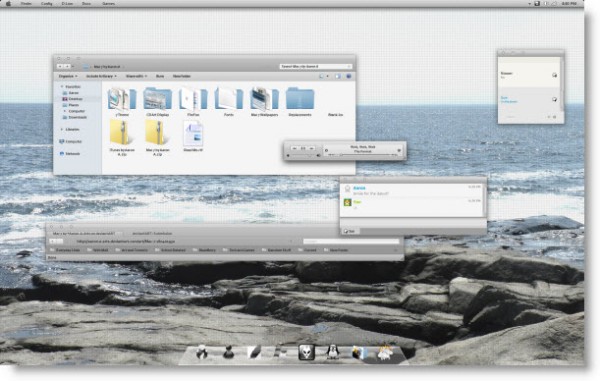Image resolution: width=600 pixels, height=381 pixels.
Task: Click the second dock icon with dark figure
Action: click(228, 352)
